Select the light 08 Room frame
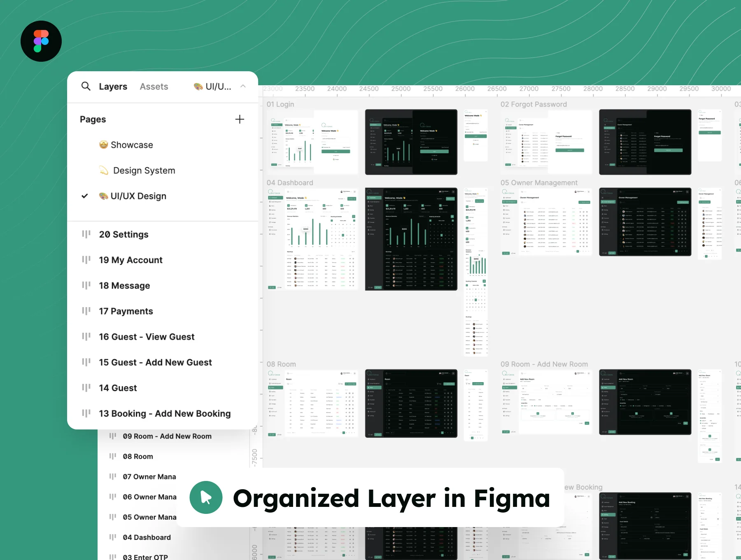This screenshot has width=741, height=560. [312, 403]
